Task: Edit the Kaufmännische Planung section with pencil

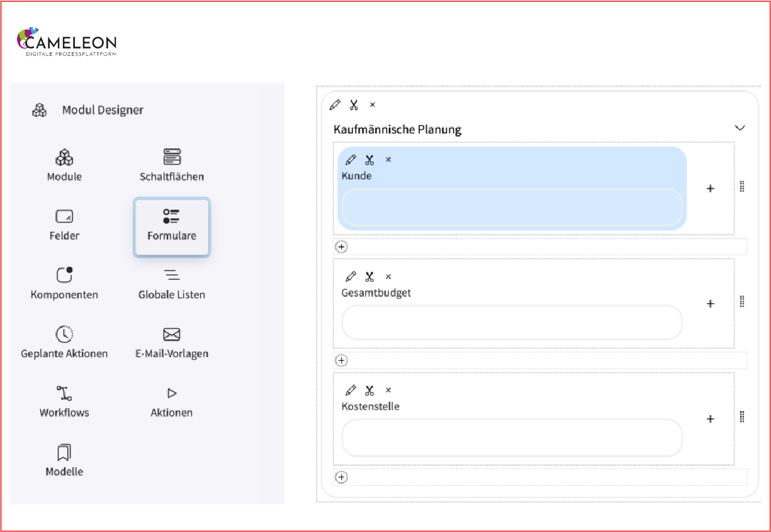Action: point(335,104)
